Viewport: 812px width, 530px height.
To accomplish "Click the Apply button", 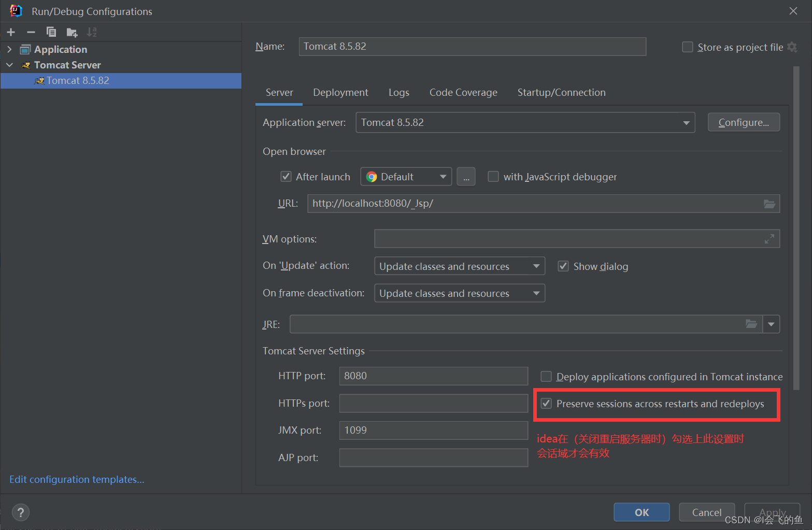I will 772,512.
